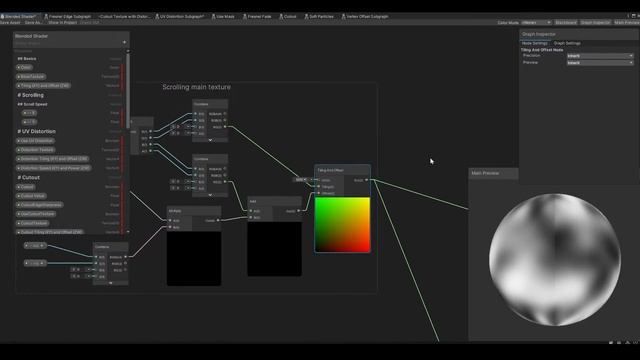Open the Fresnel Fade tab
Image resolution: width=640 pixels, height=360 pixels.
(257, 16)
